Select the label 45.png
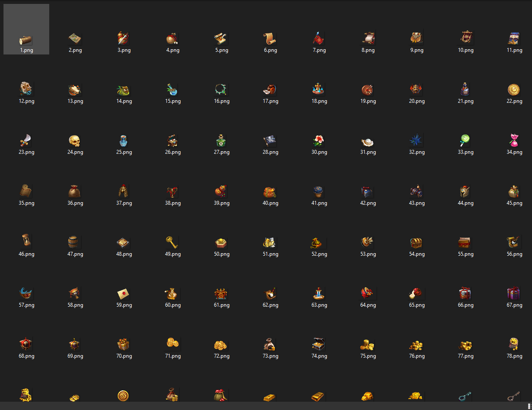 coord(514,203)
